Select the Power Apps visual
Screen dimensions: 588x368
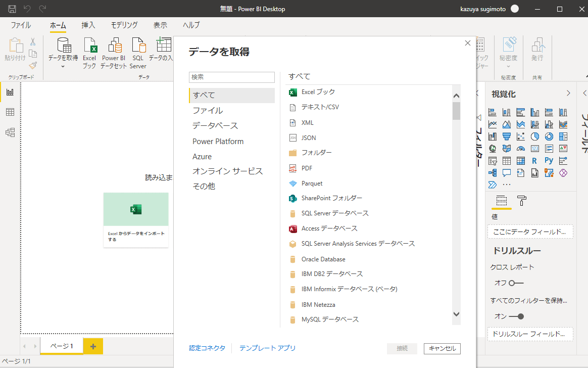click(563, 173)
